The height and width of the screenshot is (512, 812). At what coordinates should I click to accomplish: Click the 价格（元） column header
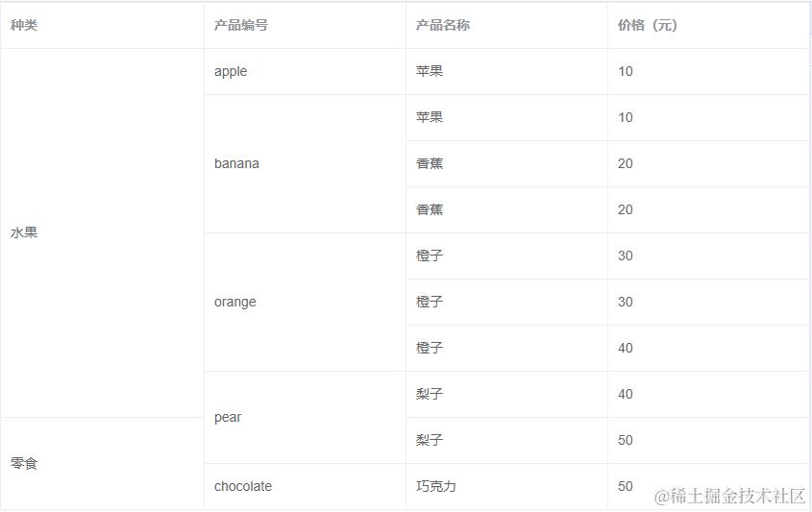pos(648,26)
